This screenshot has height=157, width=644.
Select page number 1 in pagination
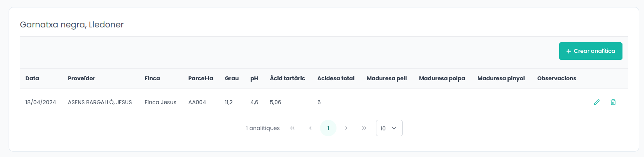coord(328,128)
